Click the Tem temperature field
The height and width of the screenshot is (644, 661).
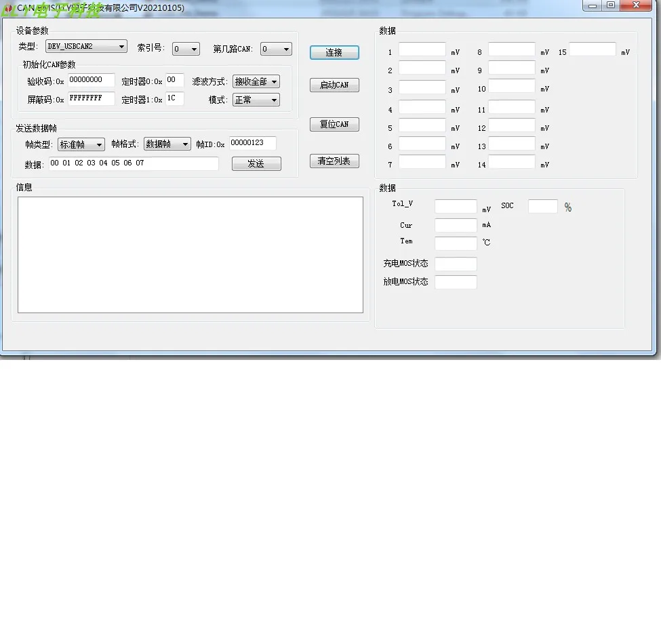tap(456, 243)
